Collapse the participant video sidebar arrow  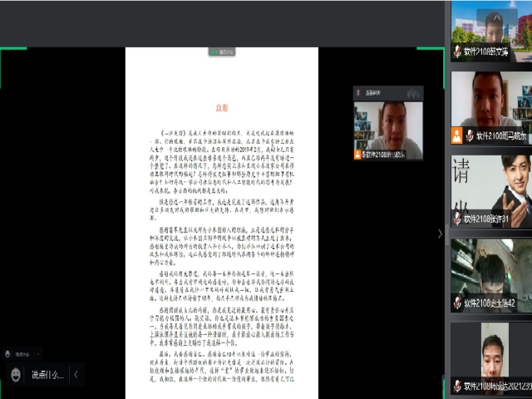pyautogui.click(x=441, y=234)
